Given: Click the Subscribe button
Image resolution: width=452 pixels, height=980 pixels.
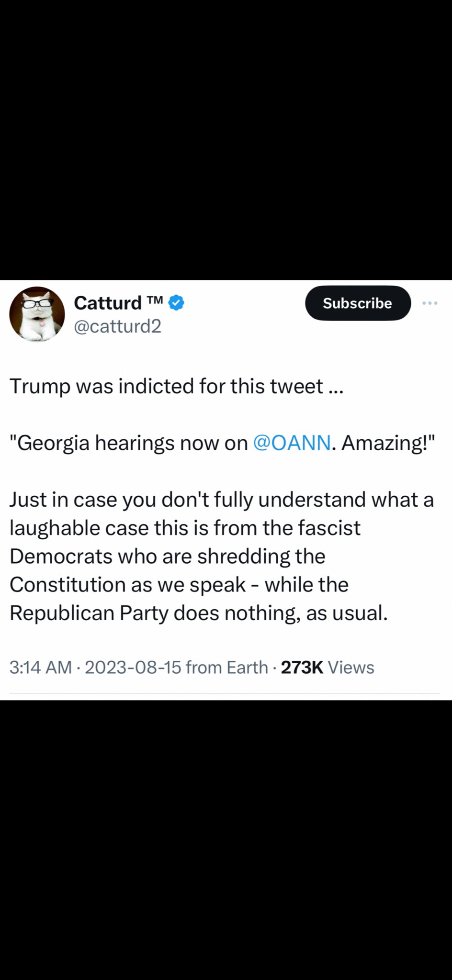Looking at the screenshot, I should 357,303.
